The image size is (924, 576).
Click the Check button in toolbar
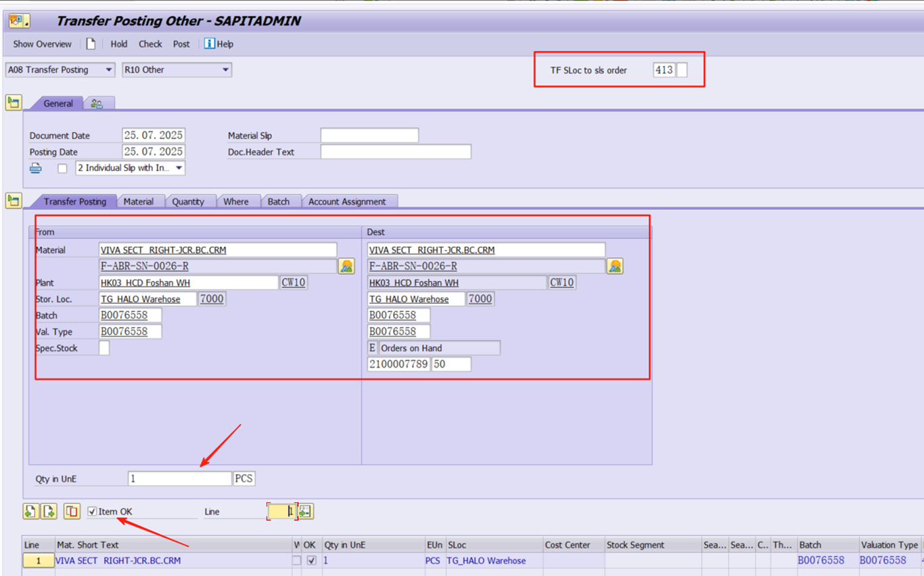click(x=150, y=44)
